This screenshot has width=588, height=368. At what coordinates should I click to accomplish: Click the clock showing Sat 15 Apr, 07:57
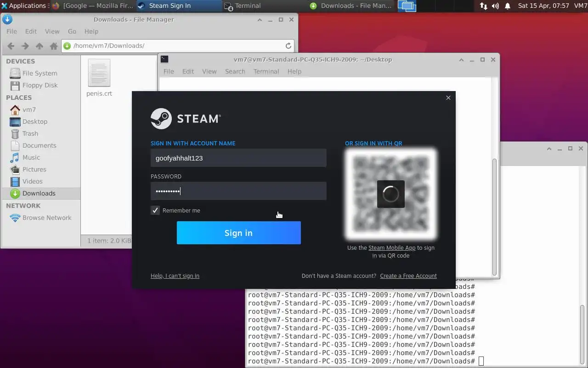click(543, 6)
